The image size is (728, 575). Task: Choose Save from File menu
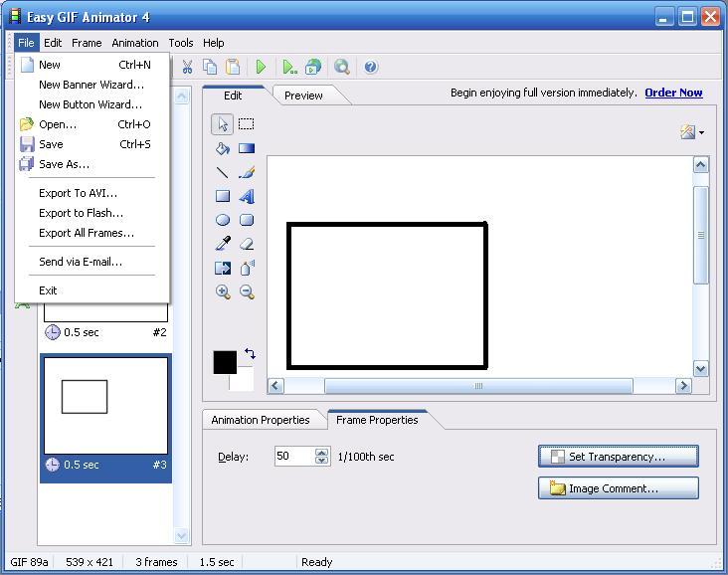tap(91, 144)
